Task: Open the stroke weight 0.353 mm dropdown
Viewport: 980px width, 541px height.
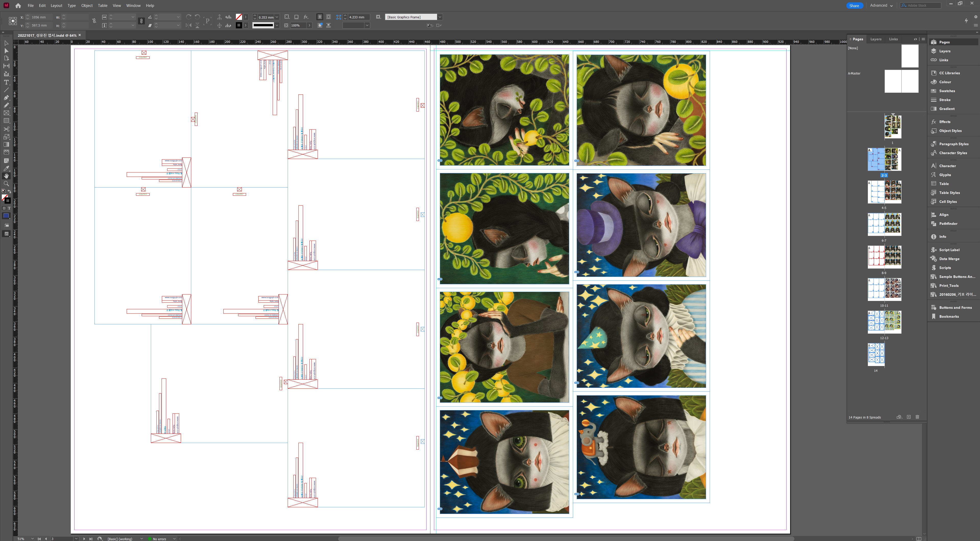Action: tap(277, 17)
